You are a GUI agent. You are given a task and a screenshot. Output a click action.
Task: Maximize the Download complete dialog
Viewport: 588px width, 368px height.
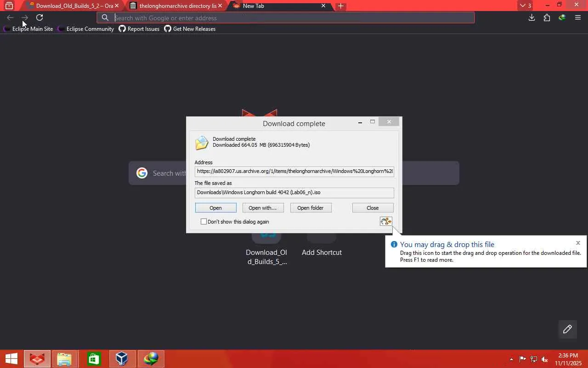tap(373, 122)
